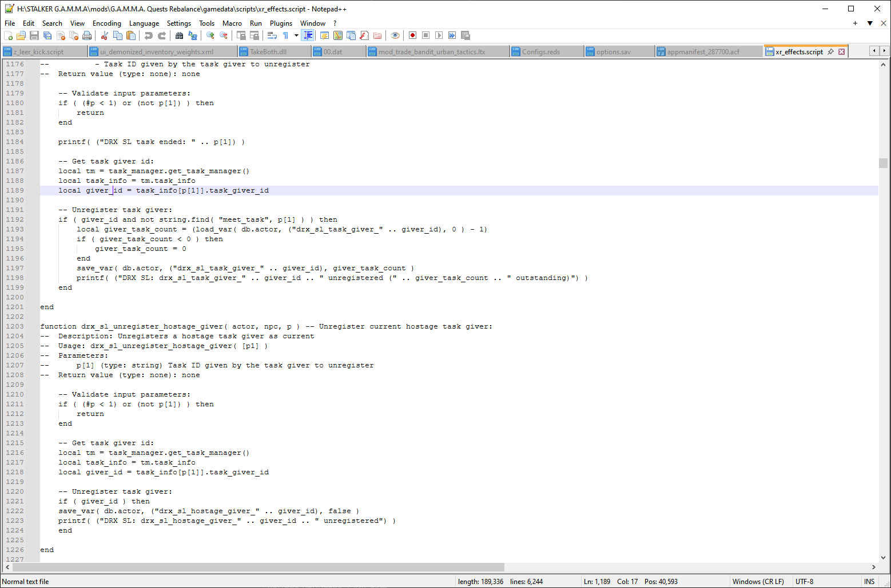
Task: Toggle synchronize vertical scrolling
Action: (241, 35)
